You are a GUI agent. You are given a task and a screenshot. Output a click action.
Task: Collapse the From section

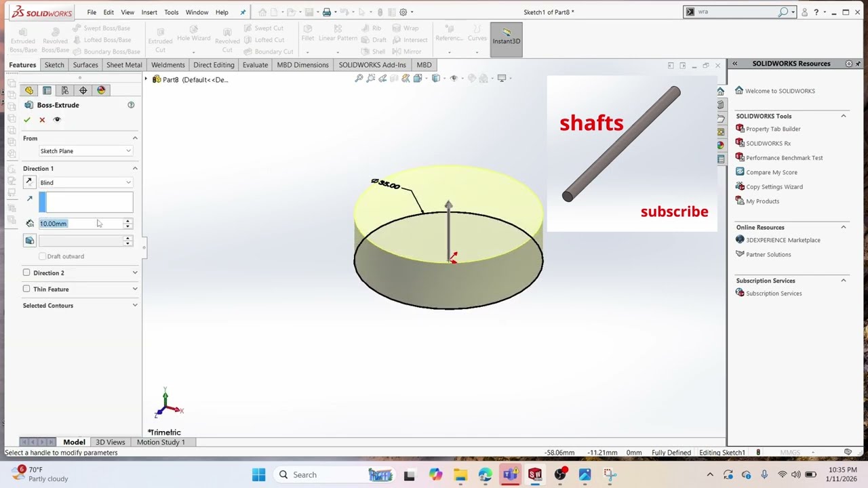tap(135, 138)
